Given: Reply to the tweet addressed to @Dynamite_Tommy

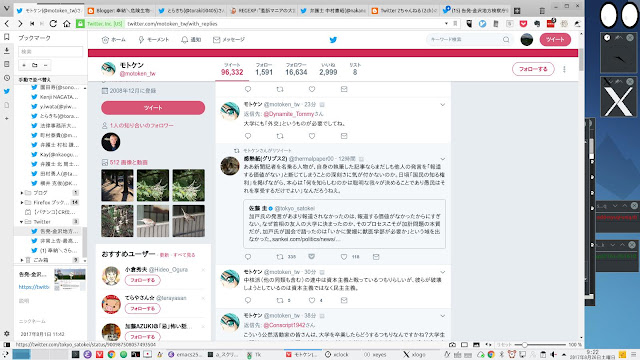Looking at the screenshot, I should coord(248,136).
